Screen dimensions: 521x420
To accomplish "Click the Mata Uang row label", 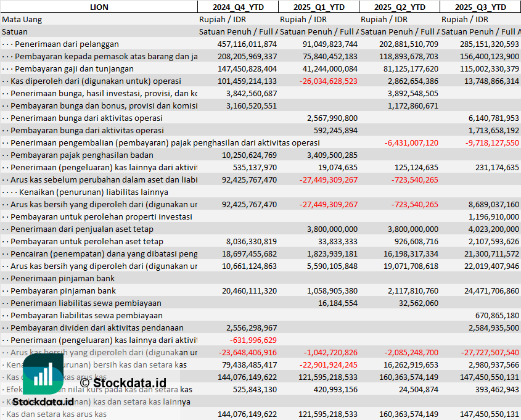I will [22, 20].
